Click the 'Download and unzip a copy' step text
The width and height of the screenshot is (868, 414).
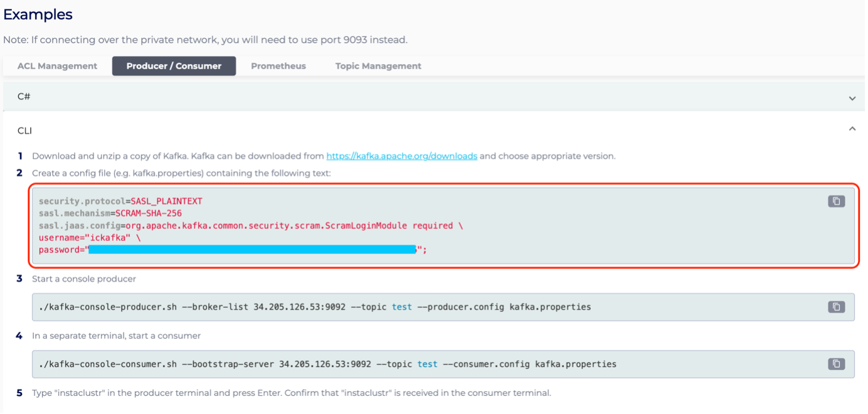click(324, 156)
